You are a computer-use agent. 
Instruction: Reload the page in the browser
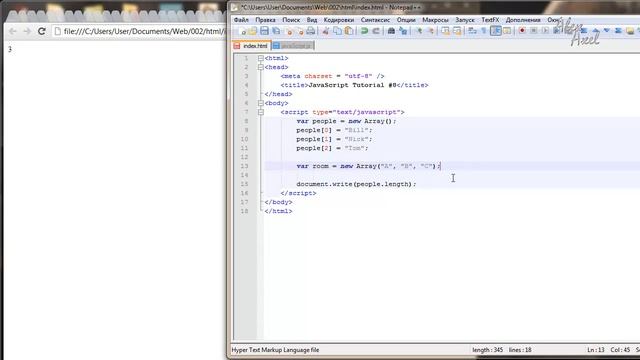point(42,31)
